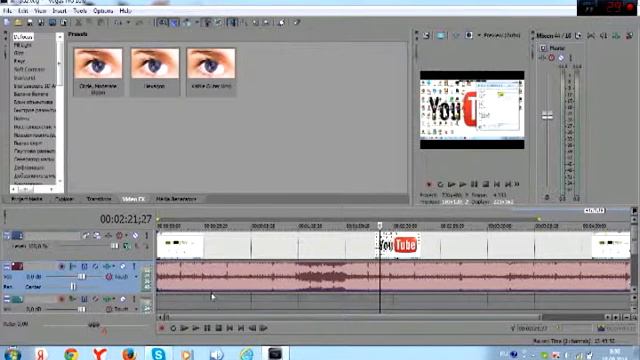
Task: Select the highlighted first effect in the FX list
Action: tap(23, 37)
